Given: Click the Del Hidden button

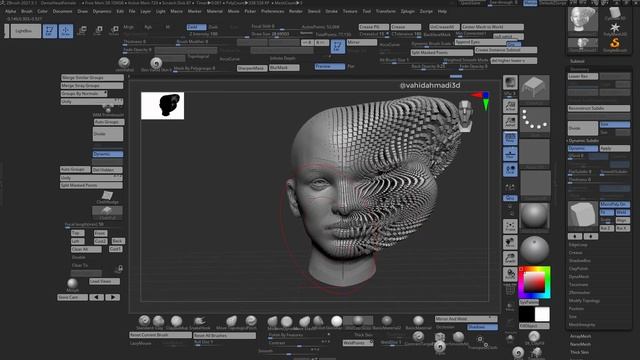Looking at the screenshot, I should pos(107,170).
